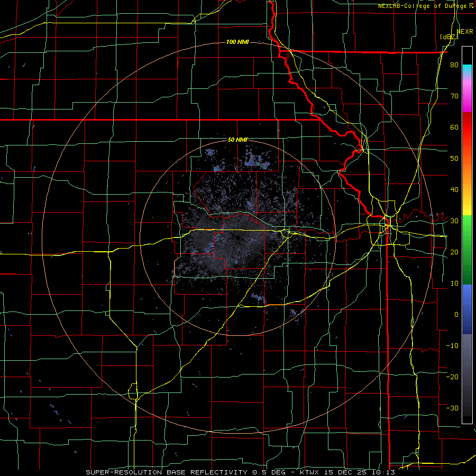Click the dBZ legend unit label
The width and height of the screenshot is (476, 476).
[x=449, y=37]
